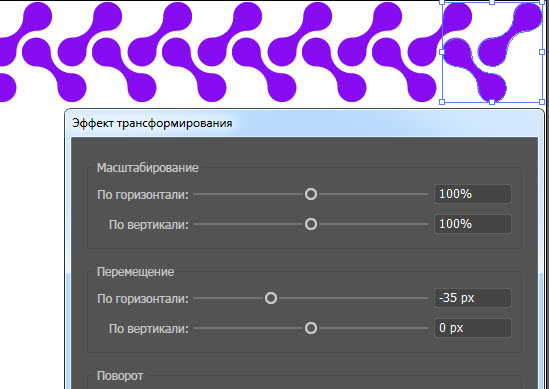549x389 pixels.
Task: Click the horizontal scale field showing 100%
Action: coord(473,194)
